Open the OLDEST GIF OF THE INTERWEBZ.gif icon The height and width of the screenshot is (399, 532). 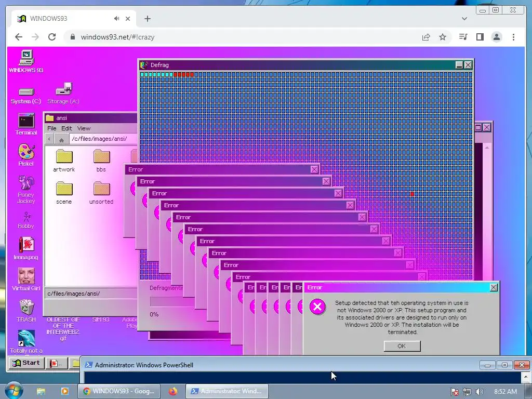63,329
